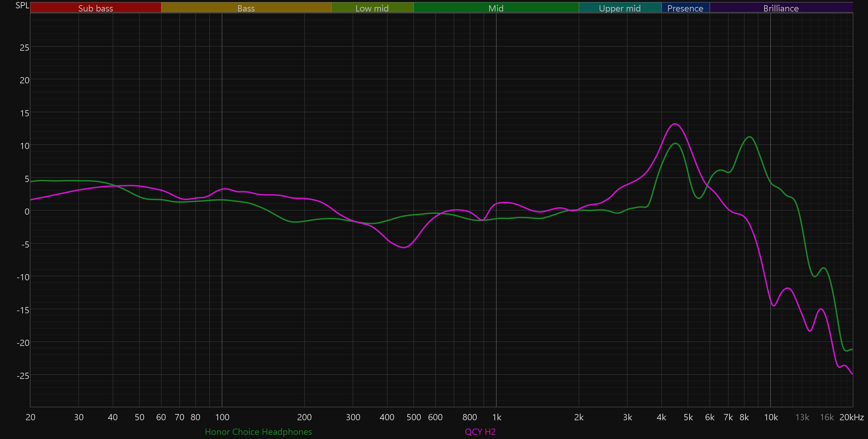Click the 1k frequency axis label
Viewport: 868px width, 439px height.
pyautogui.click(x=496, y=417)
